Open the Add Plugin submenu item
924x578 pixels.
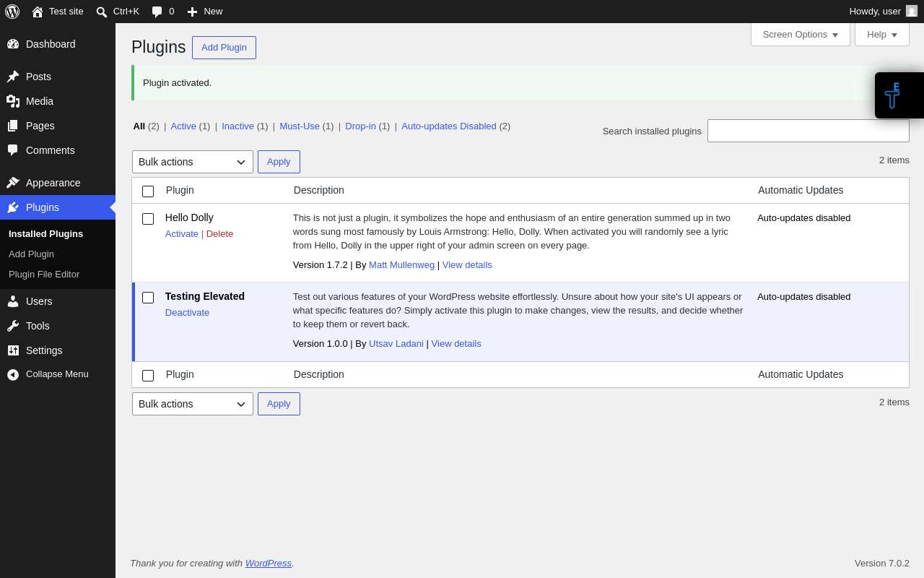tap(31, 254)
